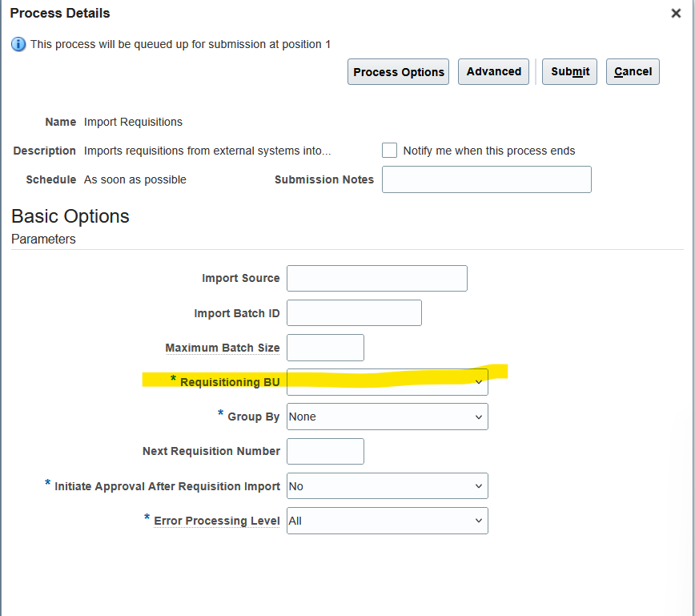Open the Advanced options

[x=493, y=71]
